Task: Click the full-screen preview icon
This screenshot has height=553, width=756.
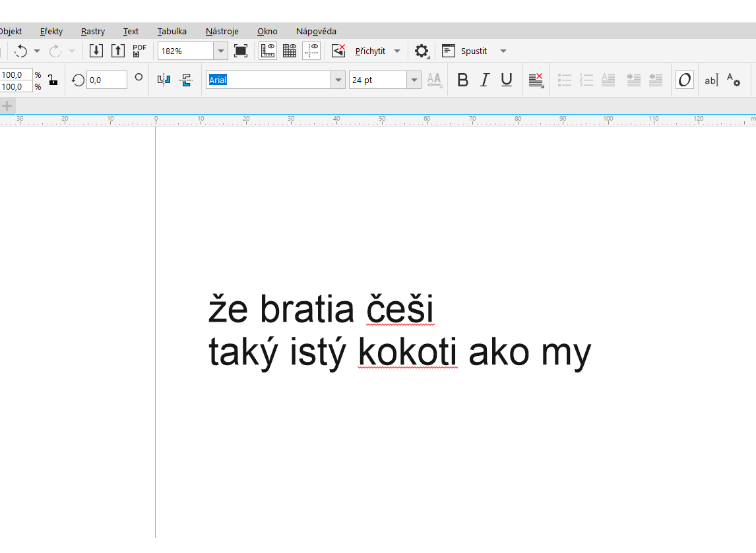Action: coord(241,51)
